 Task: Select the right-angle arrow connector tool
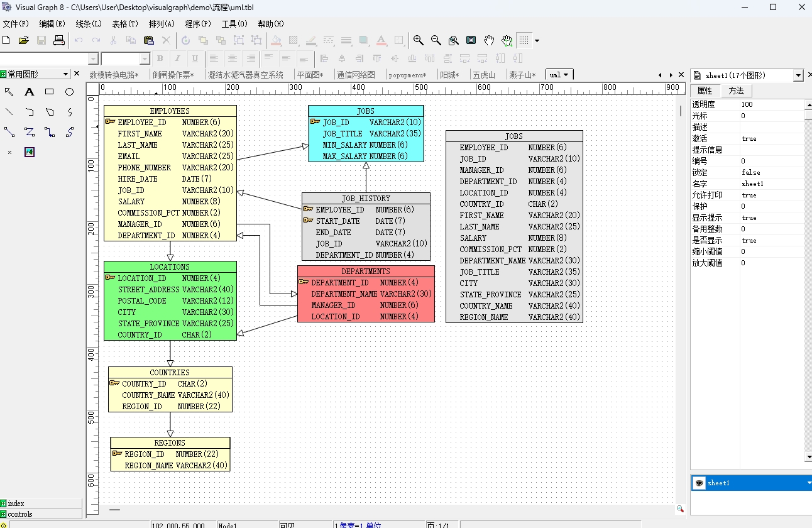(50, 132)
